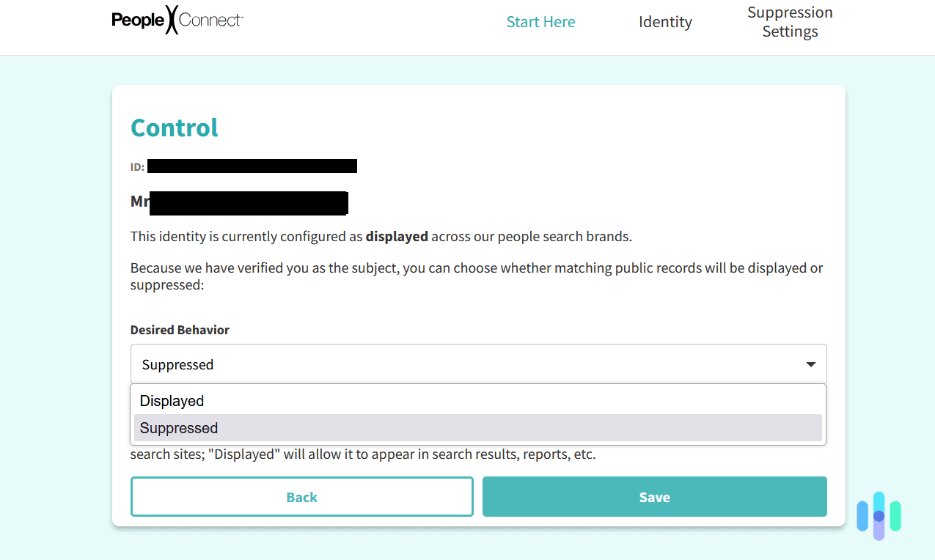Open Suppression Settings

coord(790,21)
